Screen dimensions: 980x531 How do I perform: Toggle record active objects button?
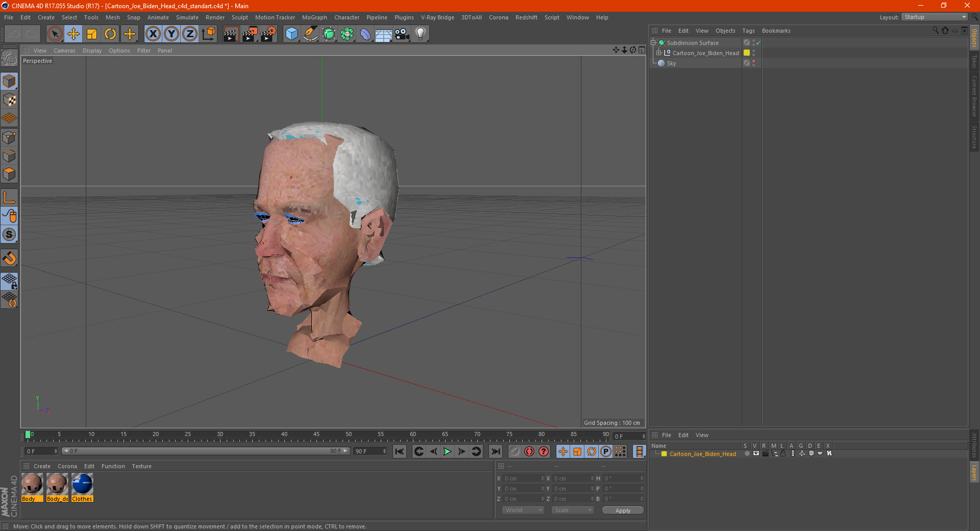[x=515, y=451]
